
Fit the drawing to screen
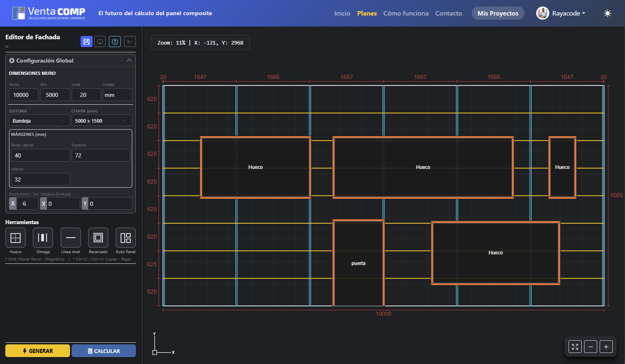[x=575, y=347]
